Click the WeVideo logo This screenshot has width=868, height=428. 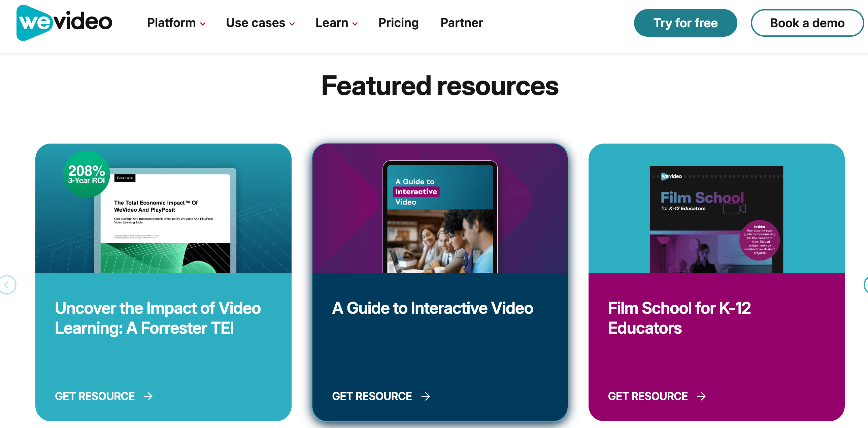pos(64,23)
